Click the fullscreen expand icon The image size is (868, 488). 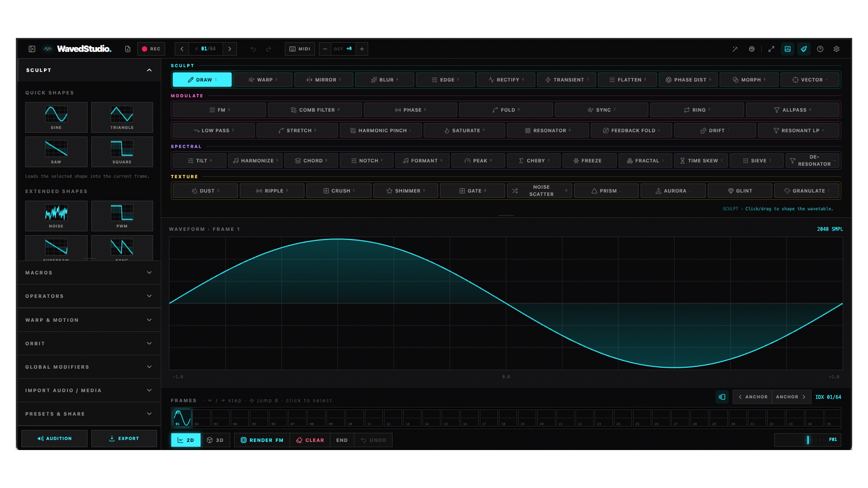771,49
